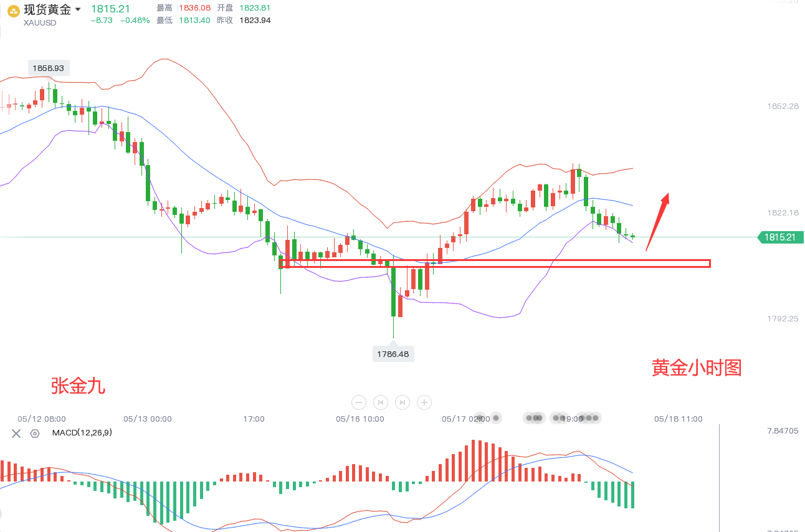Screen dimensions: 805x532
Task: Select the 1858.93 high price label
Action: click(49, 67)
